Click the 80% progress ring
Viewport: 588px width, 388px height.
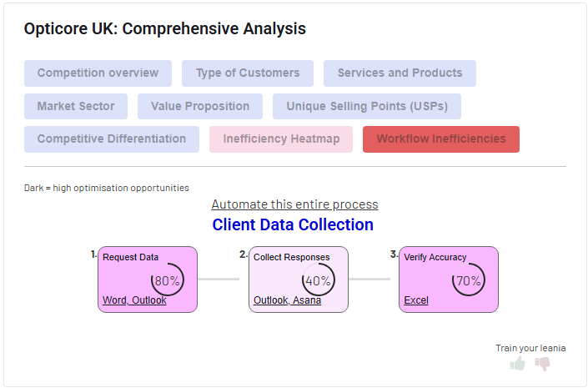(168, 280)
